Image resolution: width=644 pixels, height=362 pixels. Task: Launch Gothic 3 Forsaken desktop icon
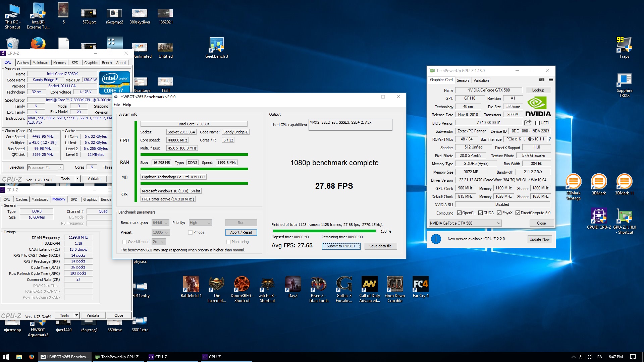344,289
